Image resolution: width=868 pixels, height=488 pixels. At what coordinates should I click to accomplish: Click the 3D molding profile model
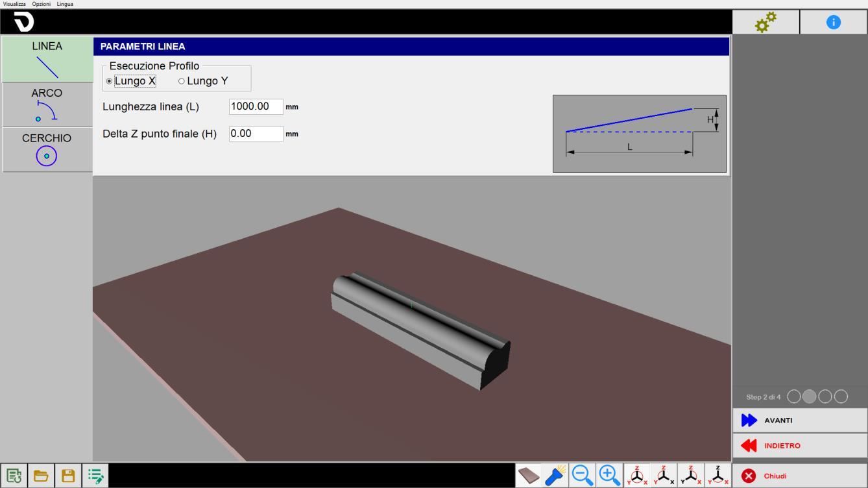[420, 331]
